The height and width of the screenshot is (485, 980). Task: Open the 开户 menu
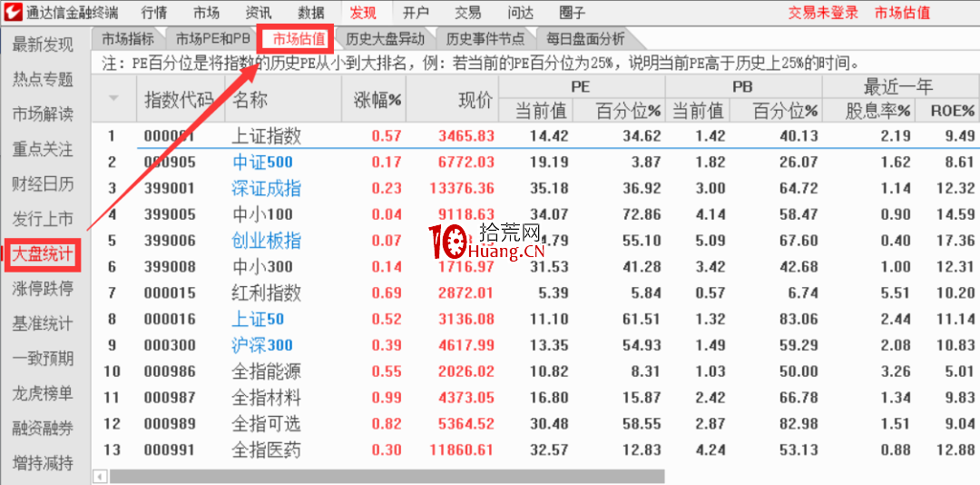pos(416,12)
